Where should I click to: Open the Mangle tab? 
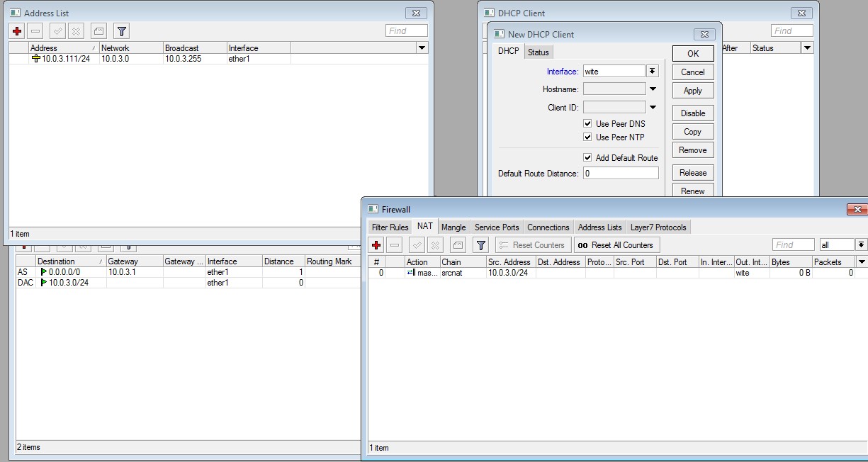[453, 227]
